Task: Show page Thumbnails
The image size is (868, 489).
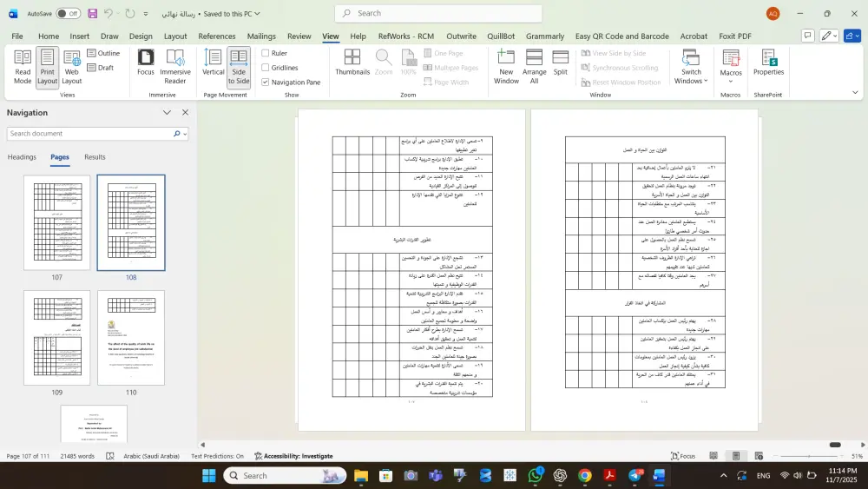Action: tap(352, 62)
